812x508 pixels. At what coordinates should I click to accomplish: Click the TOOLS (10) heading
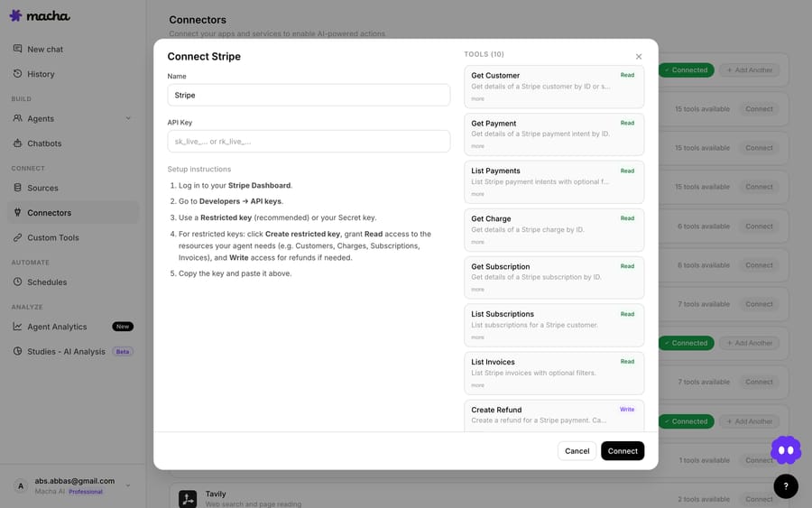(484, 54)
